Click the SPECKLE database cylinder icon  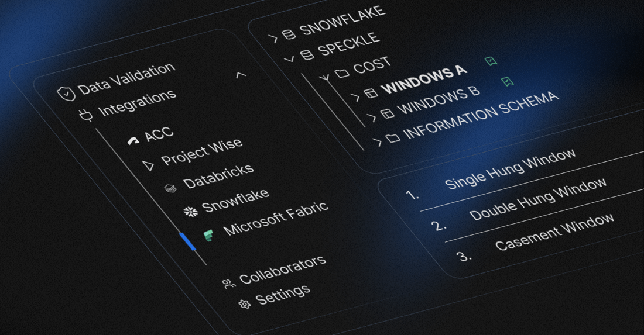point(307,54)
